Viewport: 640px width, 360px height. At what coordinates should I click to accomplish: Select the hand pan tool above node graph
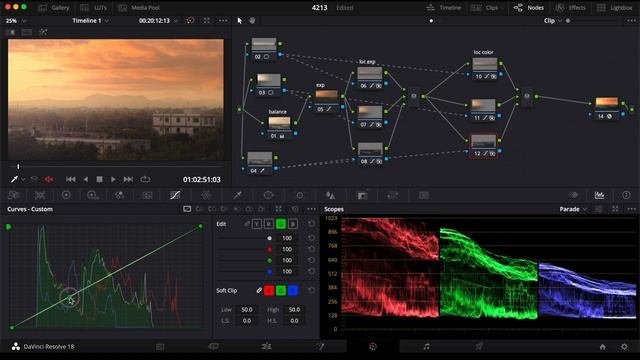click(x=252, y=20)
